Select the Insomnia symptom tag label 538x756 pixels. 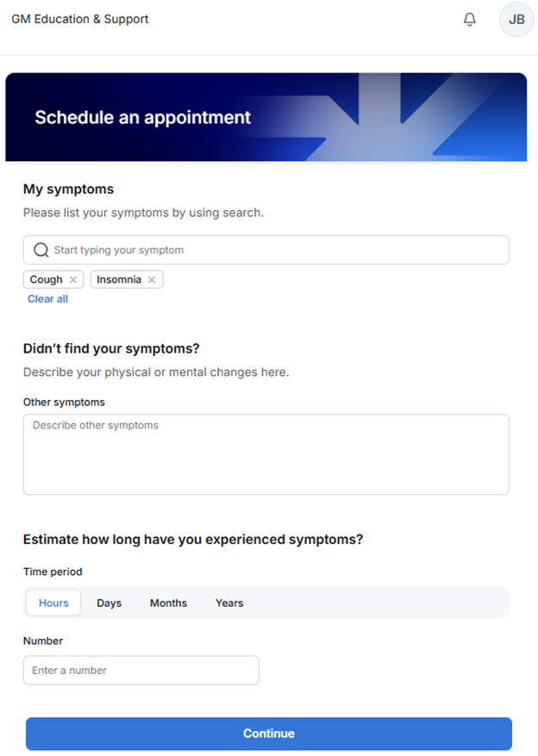pos(119,279)
